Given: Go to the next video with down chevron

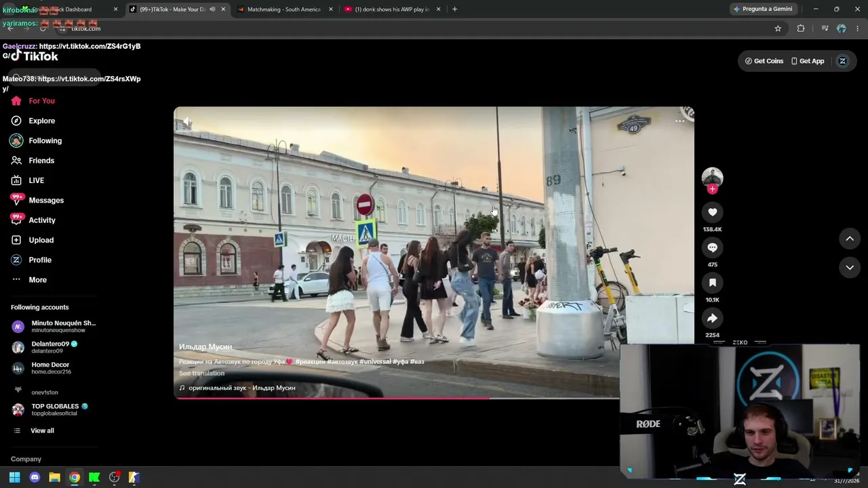Looking at the screenshot, I should click(x=850, y=268).
